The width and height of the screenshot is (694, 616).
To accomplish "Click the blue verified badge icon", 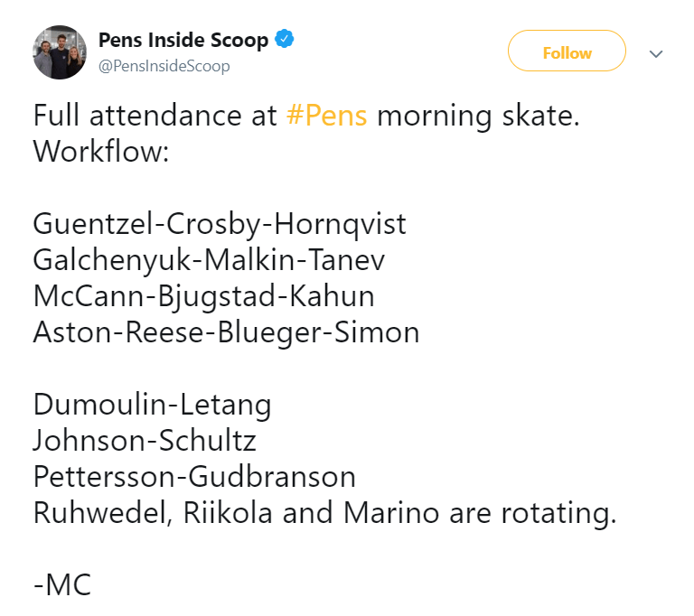I will [285, 40].
